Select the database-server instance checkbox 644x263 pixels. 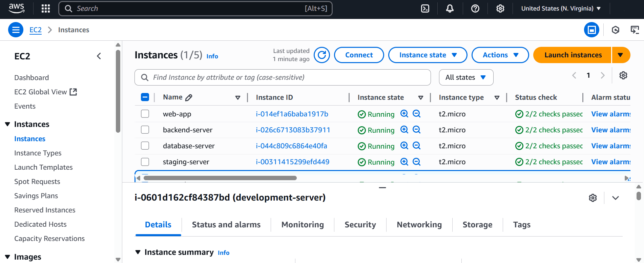coord(145,146)
